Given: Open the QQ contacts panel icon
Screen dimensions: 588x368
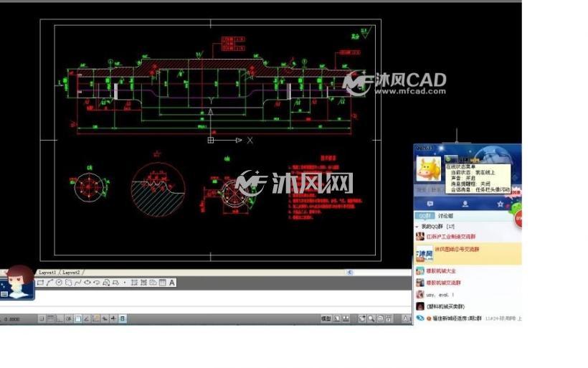Looking at the screenshot, I should point(465,204).
